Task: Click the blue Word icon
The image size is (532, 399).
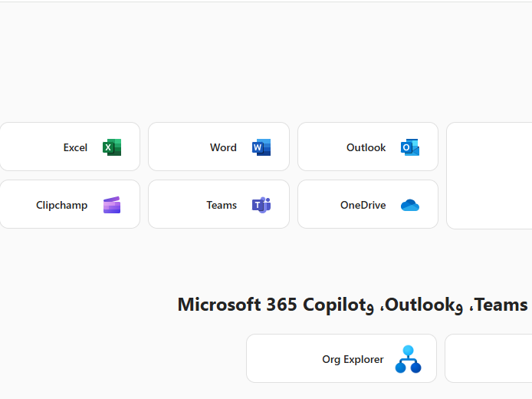Action: point(261,147)
